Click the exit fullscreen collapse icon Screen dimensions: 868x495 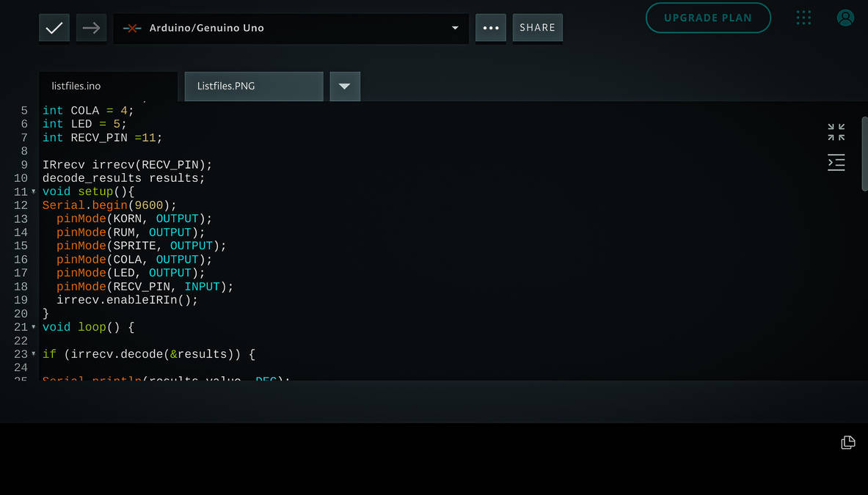pos(836,132)
